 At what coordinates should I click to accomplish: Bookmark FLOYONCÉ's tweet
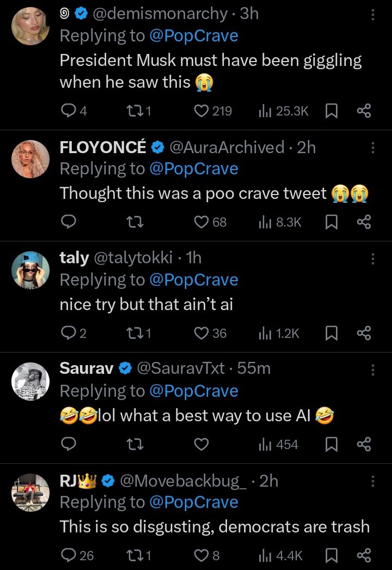330,222
